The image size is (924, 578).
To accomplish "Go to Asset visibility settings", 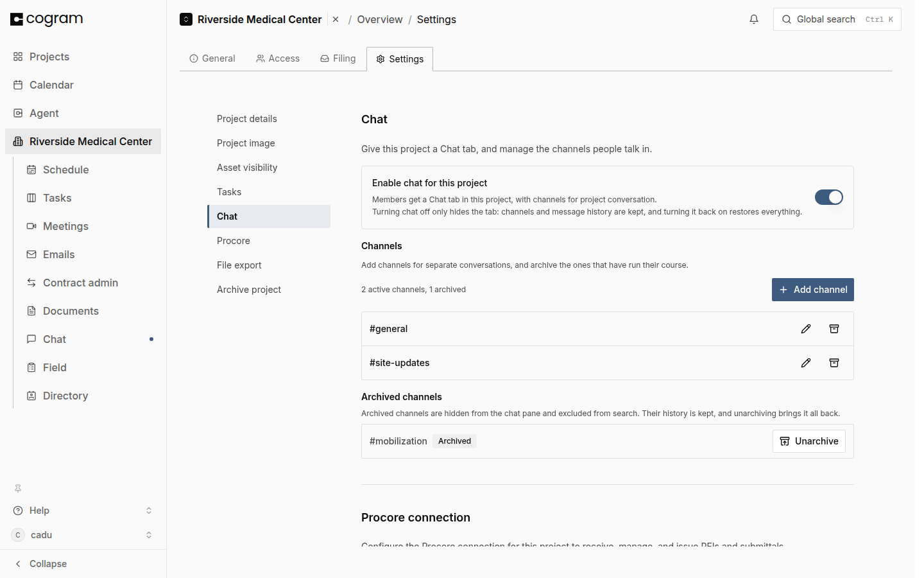I will (x=269, y=168).
